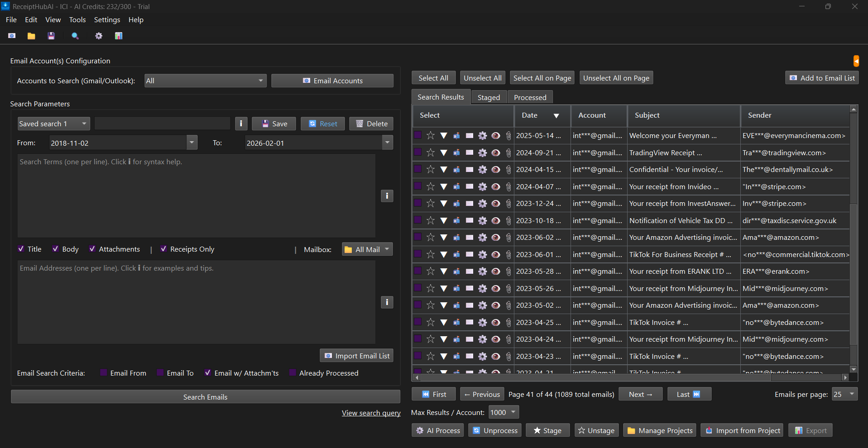Viewport: 868px width, 448px height.
Task: Click the gear icon on the TradingView Receipt row
Action: click(482, 153)
